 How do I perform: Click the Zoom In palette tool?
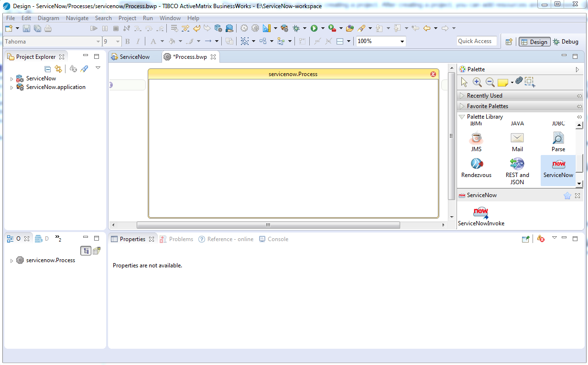click(x=477, y=82)
